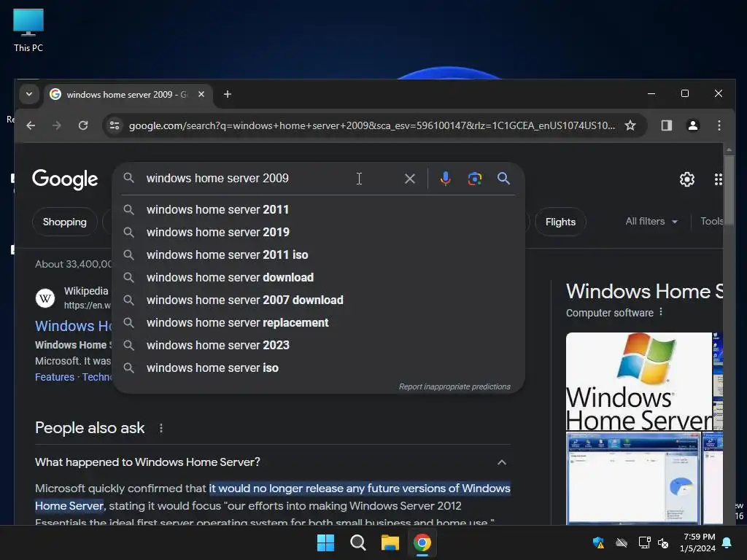
Task: Select suggestion windows home server download
Action: pos(318,277)
